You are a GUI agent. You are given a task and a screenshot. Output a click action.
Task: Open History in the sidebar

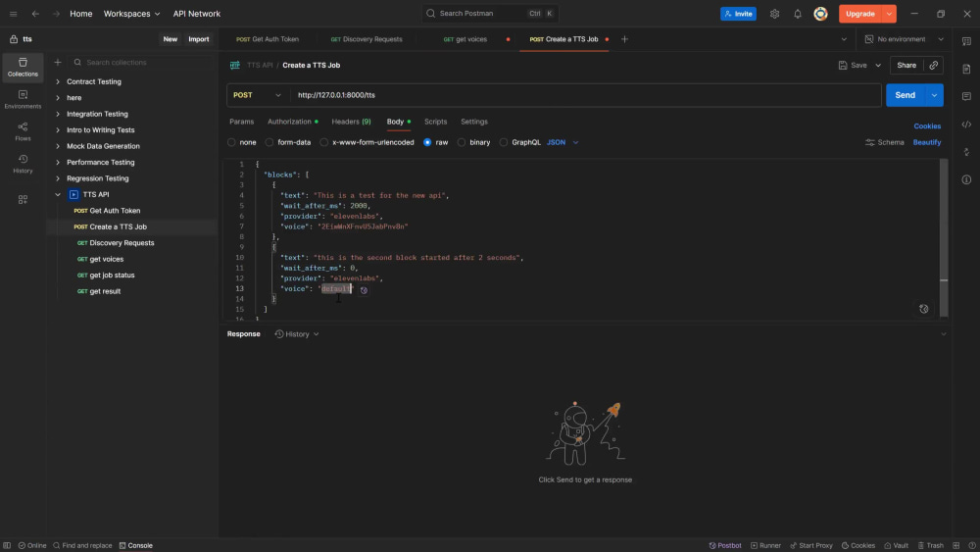pos(23,164)
